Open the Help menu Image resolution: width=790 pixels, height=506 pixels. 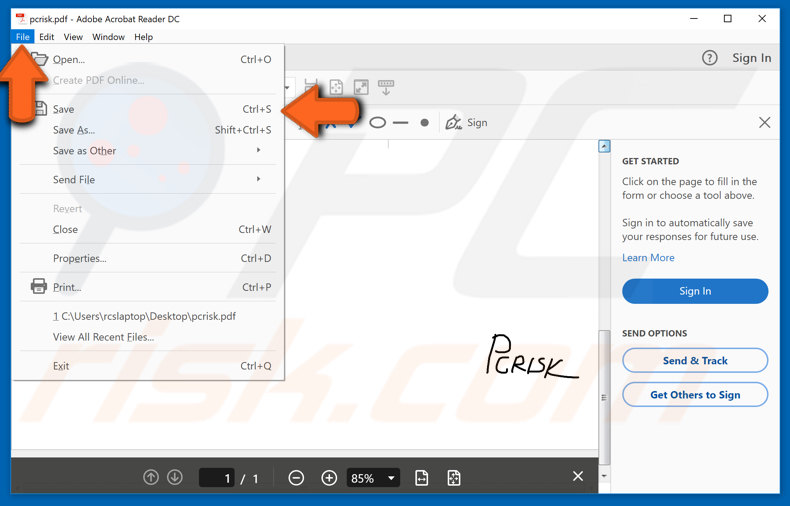(144, 37)
